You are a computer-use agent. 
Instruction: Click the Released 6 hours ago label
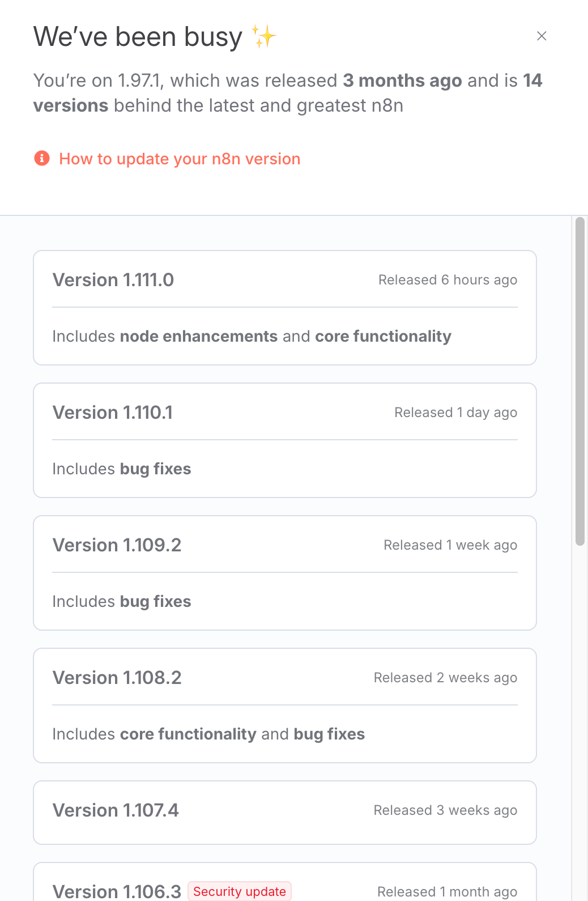[448, 280]
